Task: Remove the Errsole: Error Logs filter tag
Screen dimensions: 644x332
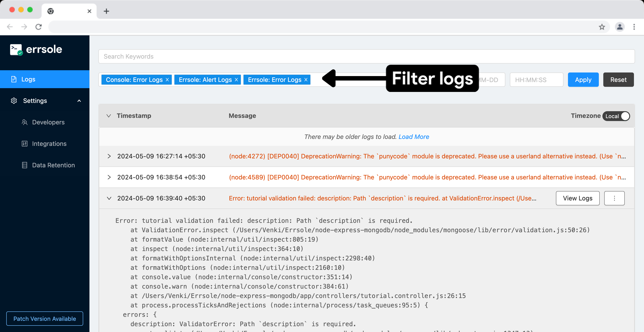Action: click(x=306, y=80)
